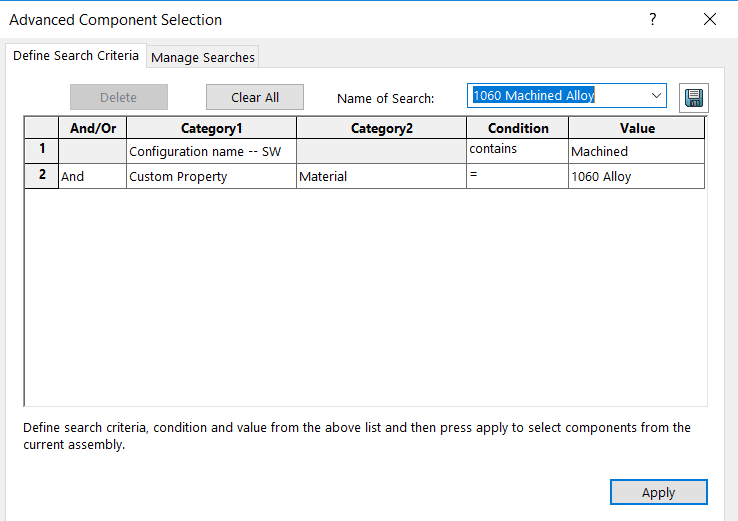The width and height of the screenshot is (738, 521).
Task: Edit the 1060 Alloy value cell
Action: 636,176
